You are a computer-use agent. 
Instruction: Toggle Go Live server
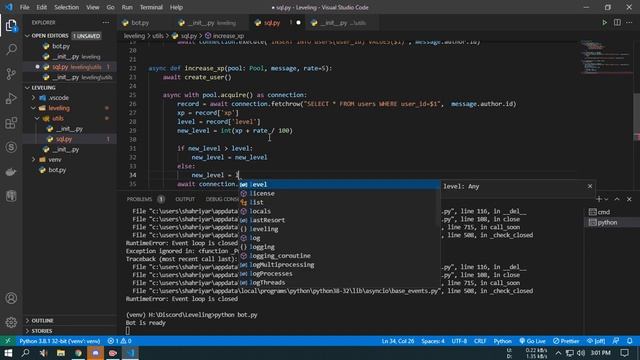[x=532, y=341]
